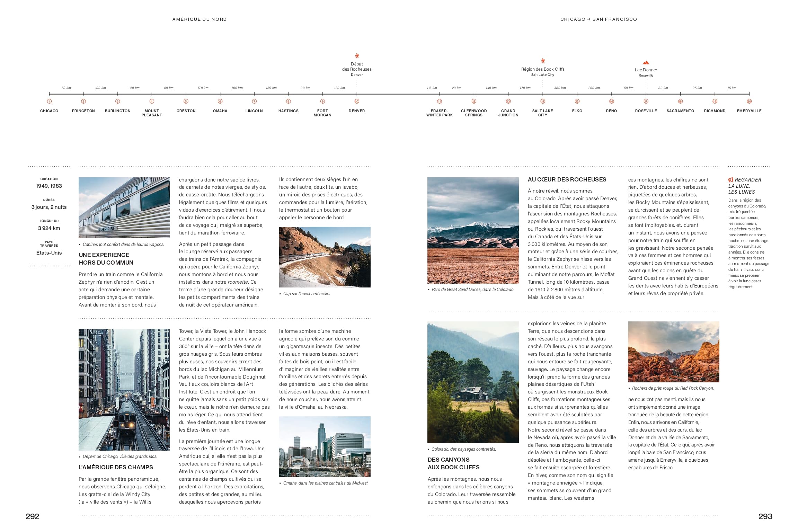Select stop marker 10 above the Denver station name
798x532 pixels.
tap(357, 101)
